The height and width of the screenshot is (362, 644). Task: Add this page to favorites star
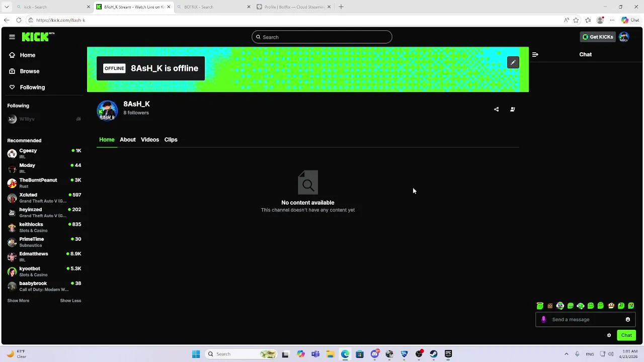pos(576,20)
